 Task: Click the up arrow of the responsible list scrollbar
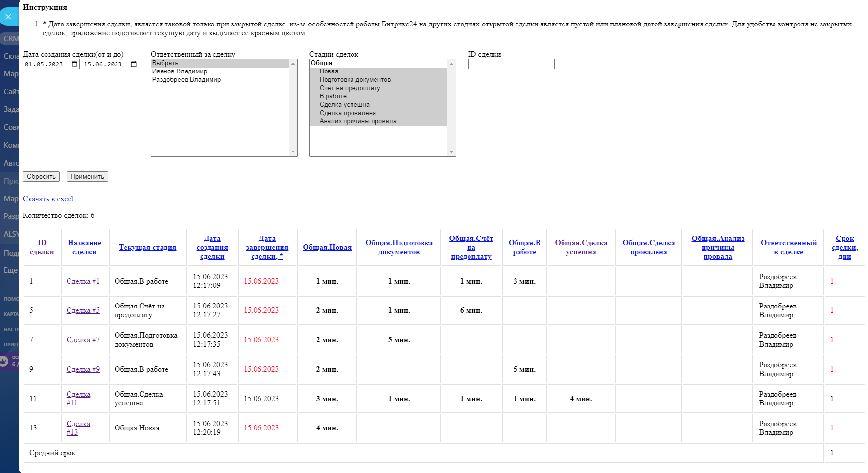click(293, 64)
